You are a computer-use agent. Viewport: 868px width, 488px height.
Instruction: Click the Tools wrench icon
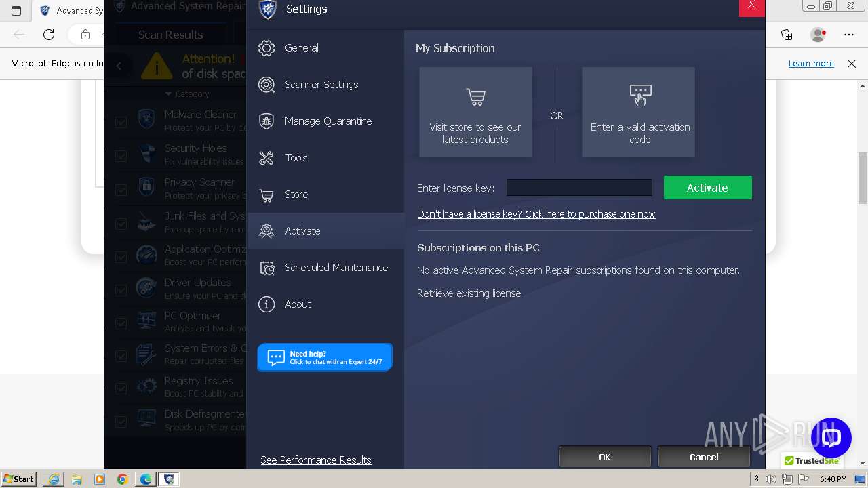coord(267,158)
